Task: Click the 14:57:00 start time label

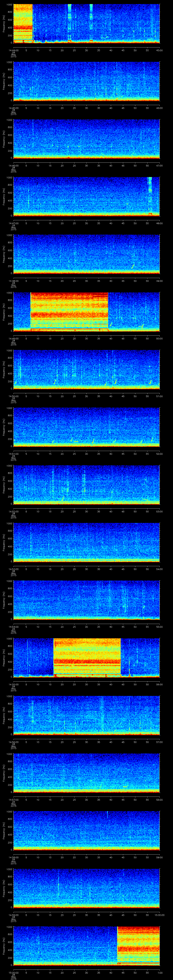Action: tap(13, 799)
